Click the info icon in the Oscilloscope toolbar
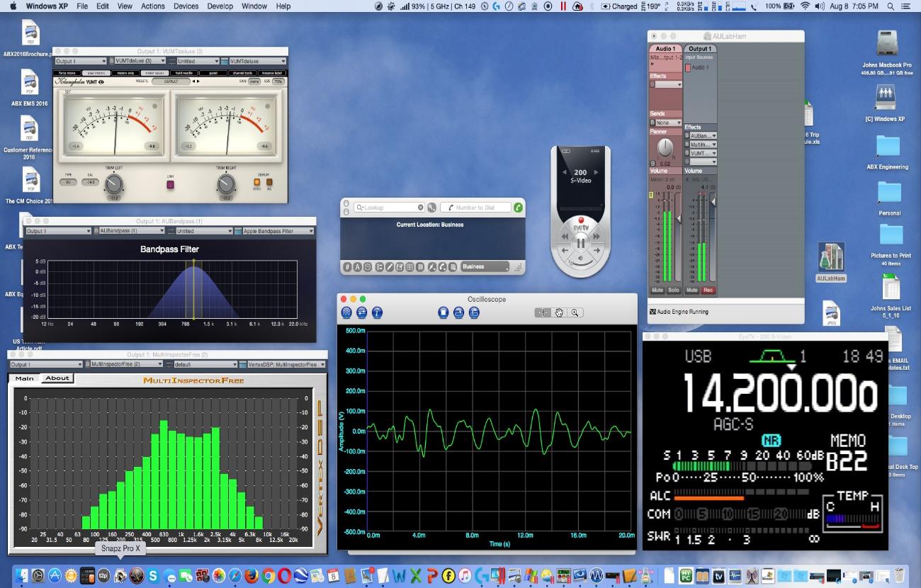921x588 pixels. tap(377, 312)
